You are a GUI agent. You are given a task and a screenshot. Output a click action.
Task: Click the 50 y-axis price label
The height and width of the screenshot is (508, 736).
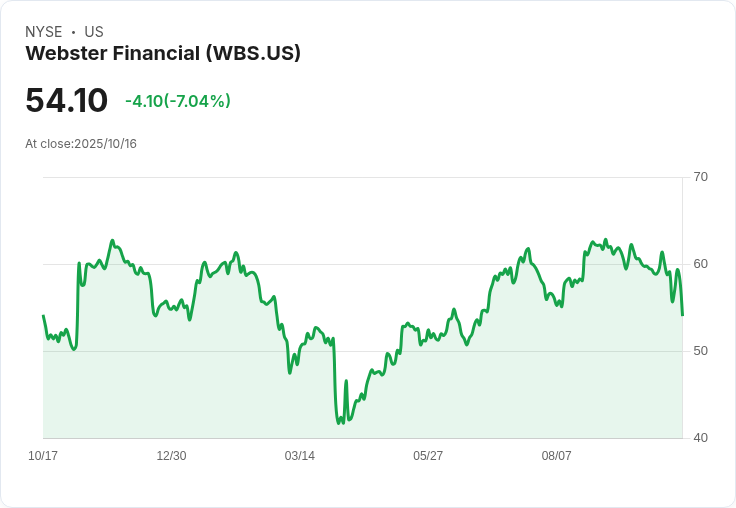[x=700, y=351]
